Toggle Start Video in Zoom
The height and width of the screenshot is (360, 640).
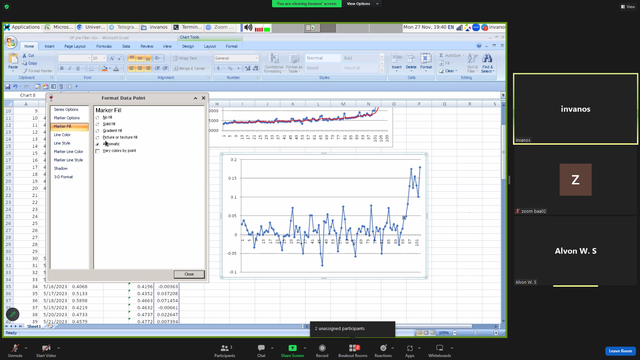[46, 351]
